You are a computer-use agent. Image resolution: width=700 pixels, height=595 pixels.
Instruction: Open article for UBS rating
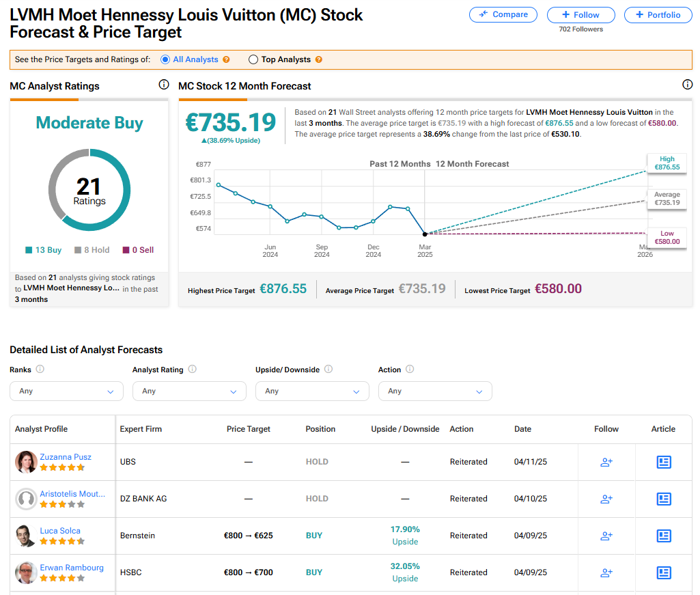664,462
